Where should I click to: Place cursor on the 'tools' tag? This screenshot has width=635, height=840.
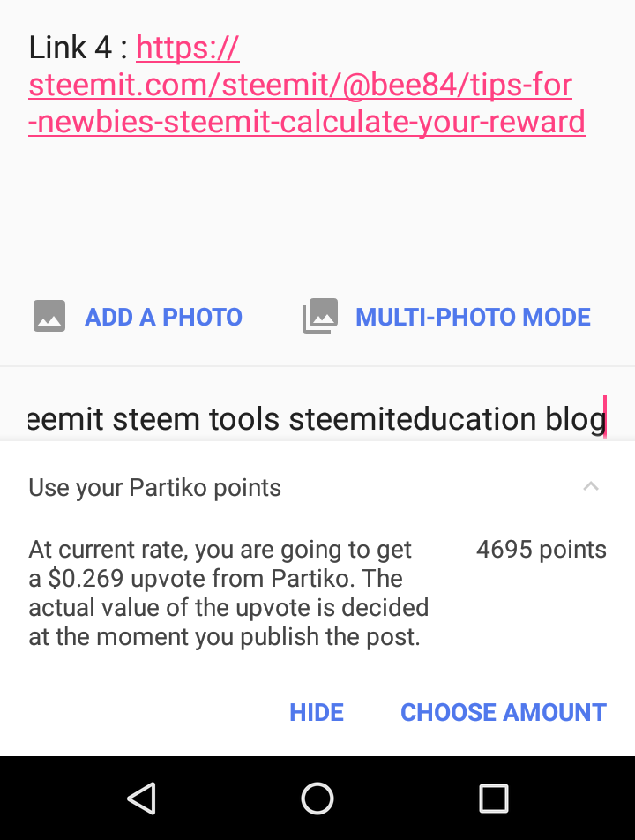pos(248,419)
